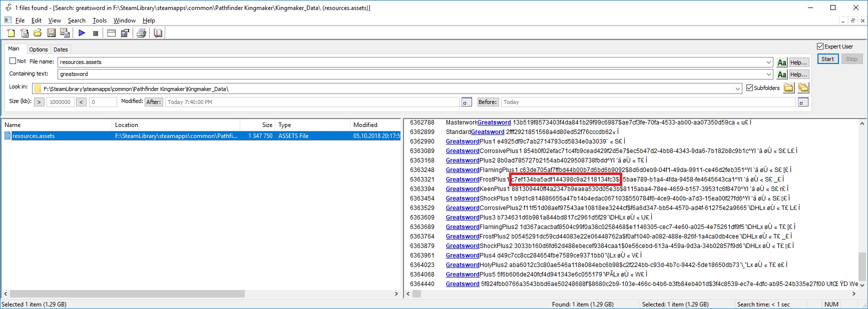Click the New Search toolbar icon

coord(11,33)
